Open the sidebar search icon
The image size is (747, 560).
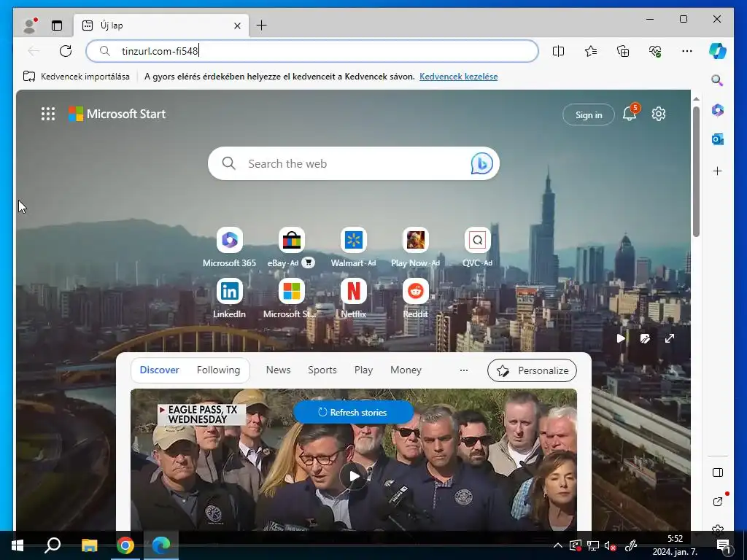[x=718, y=80]
